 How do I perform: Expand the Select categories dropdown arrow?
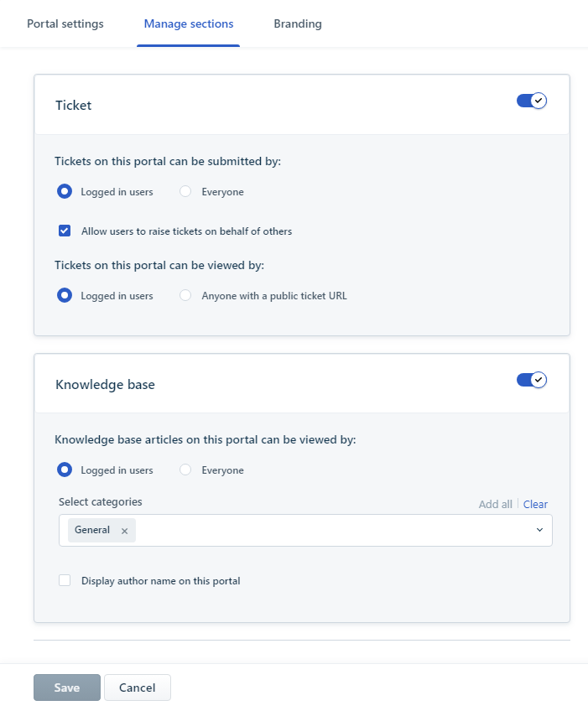coord(539,530)
